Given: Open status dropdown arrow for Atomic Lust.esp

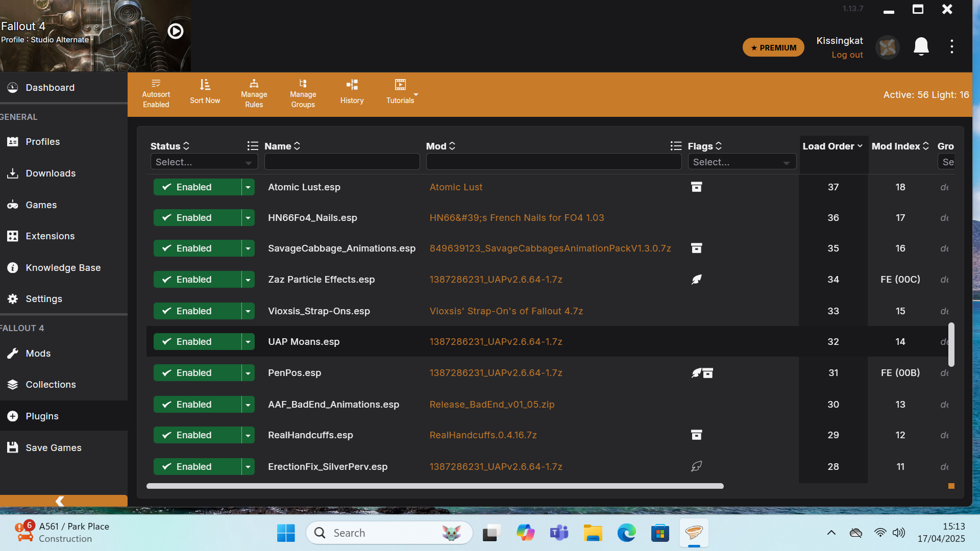Looking at the screenshot, I should coord(248,187).
